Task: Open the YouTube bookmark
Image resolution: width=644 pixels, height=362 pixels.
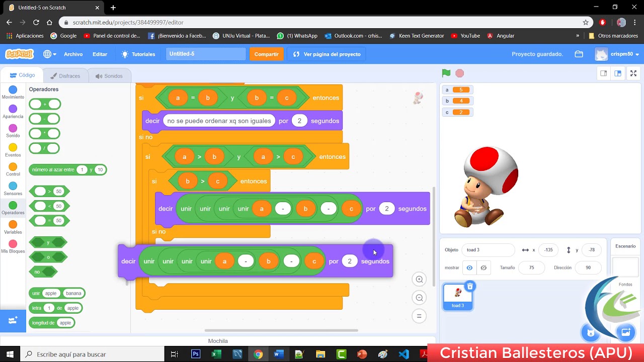Action: (465, 36)
